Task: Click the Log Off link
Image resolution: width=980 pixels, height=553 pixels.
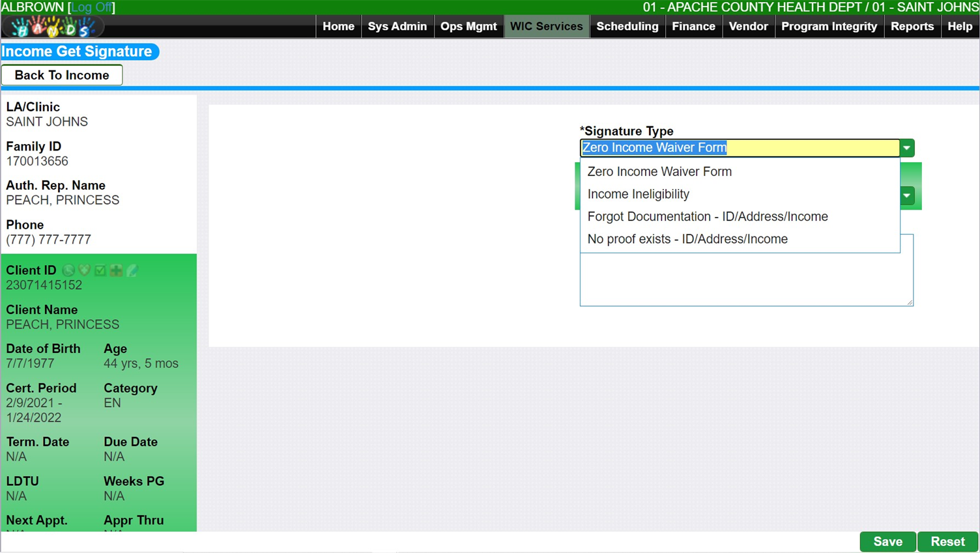Action: coord(91,7)
